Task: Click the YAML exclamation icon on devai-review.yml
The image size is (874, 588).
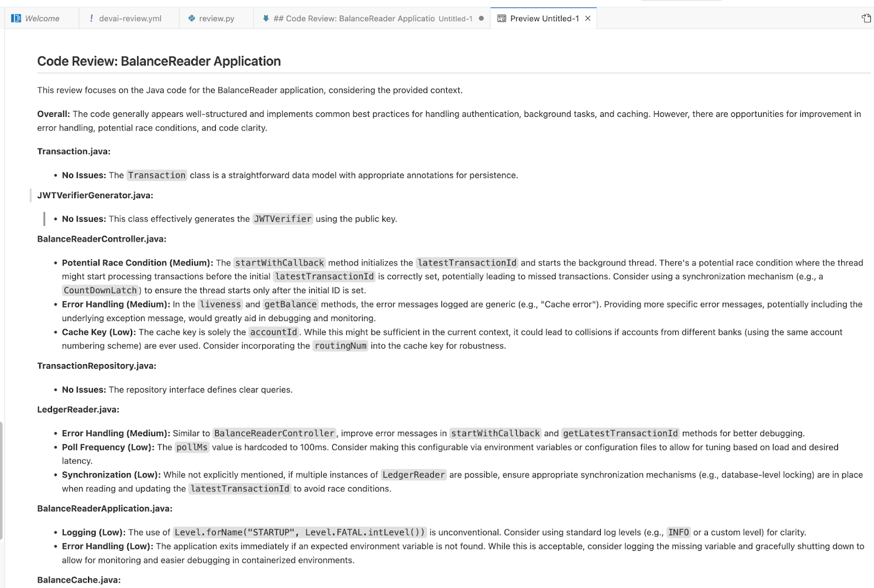Action: pos(91,19)
